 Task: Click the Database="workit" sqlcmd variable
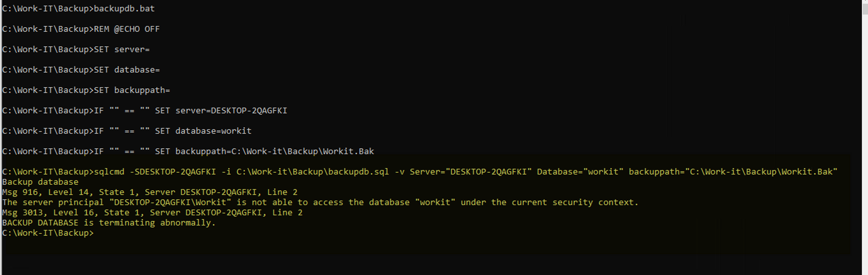coord(580,172)
